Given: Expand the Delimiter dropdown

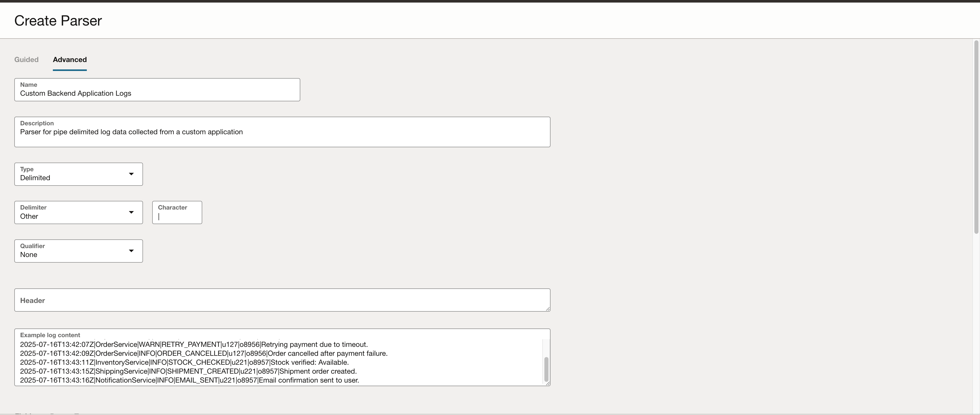Looking at the screenshot, I should tap(78, 212).
